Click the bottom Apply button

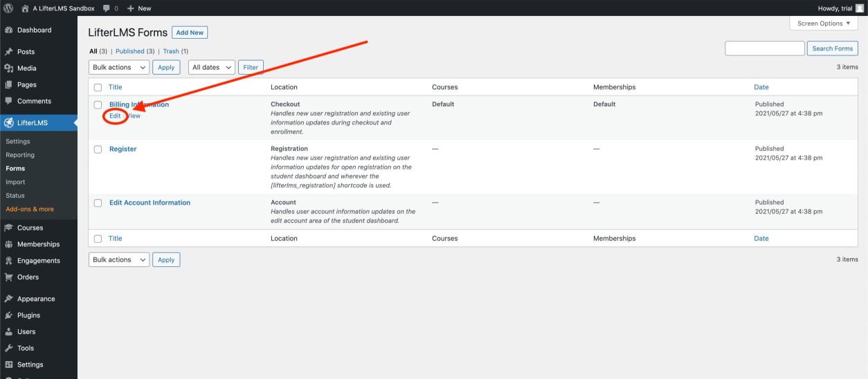click(166, 259)
